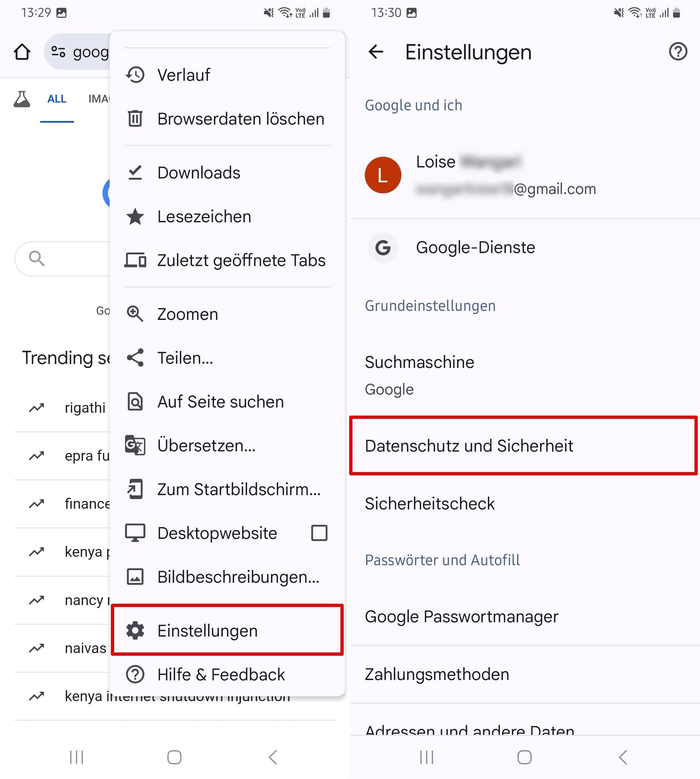Select Übersetzen… menu entry
This screenshot has height=779, width=700.
pos(227,445)
